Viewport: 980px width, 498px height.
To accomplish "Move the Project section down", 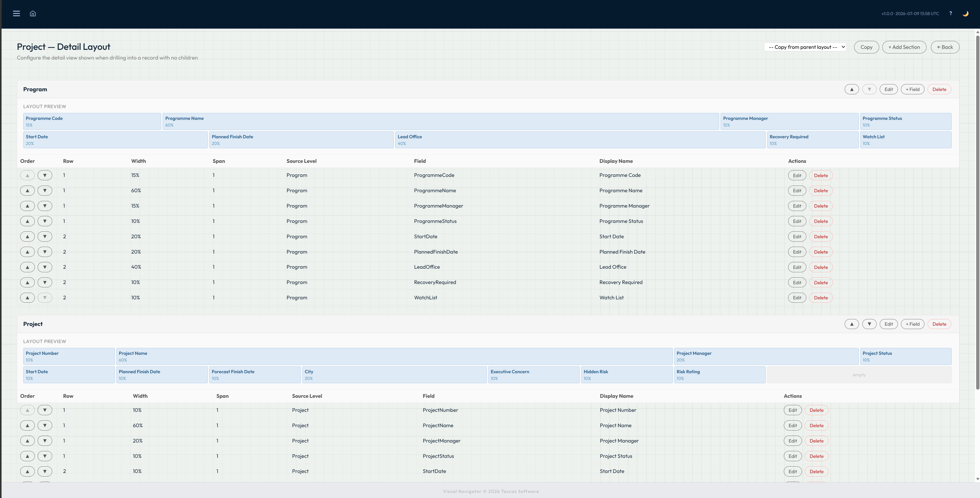I will 869,324.
